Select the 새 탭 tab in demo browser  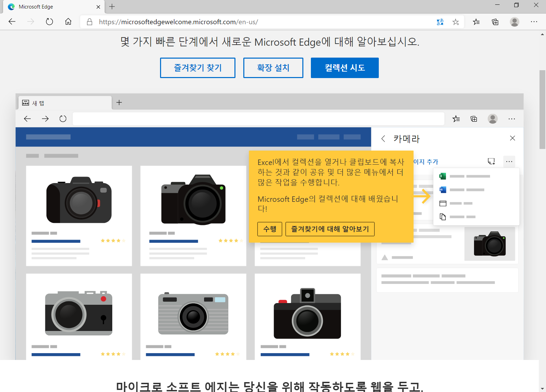coord(65,103)
